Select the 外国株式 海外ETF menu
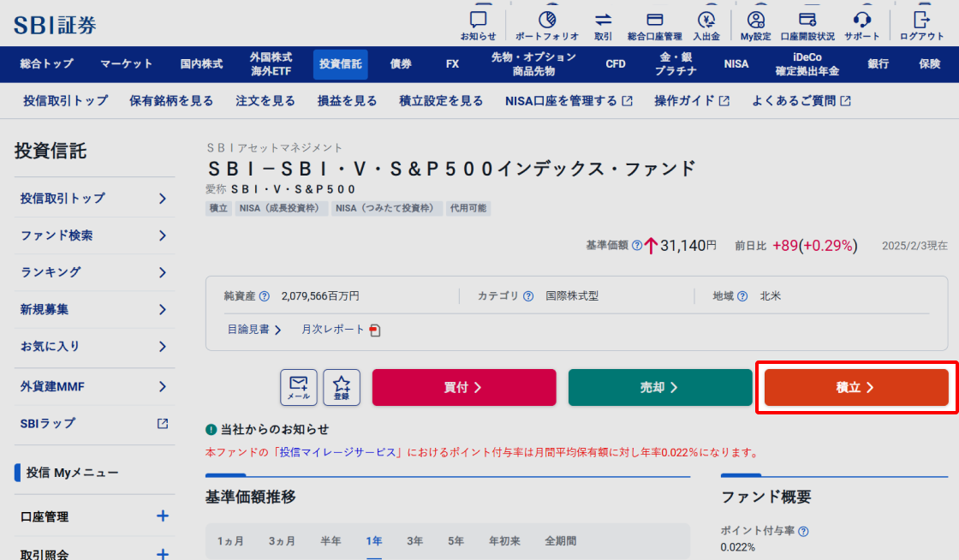959x560 pixels. [x=271, y=63]
